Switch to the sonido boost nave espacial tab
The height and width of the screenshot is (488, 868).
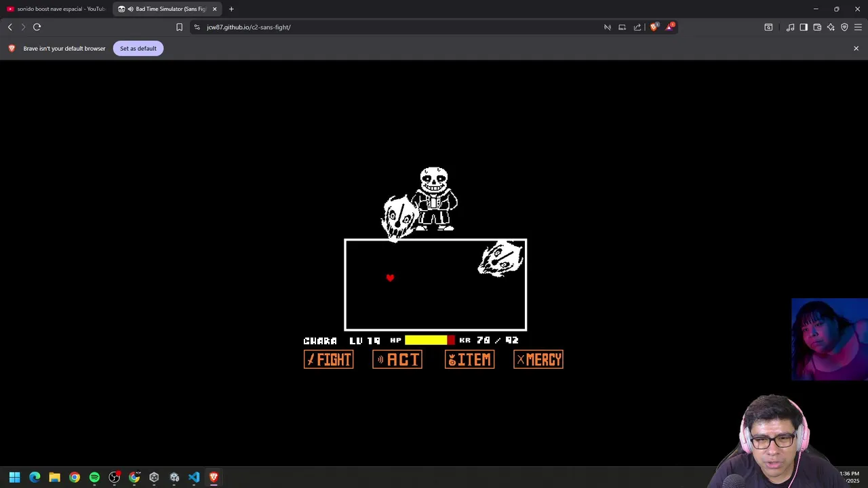pos(56,9)
